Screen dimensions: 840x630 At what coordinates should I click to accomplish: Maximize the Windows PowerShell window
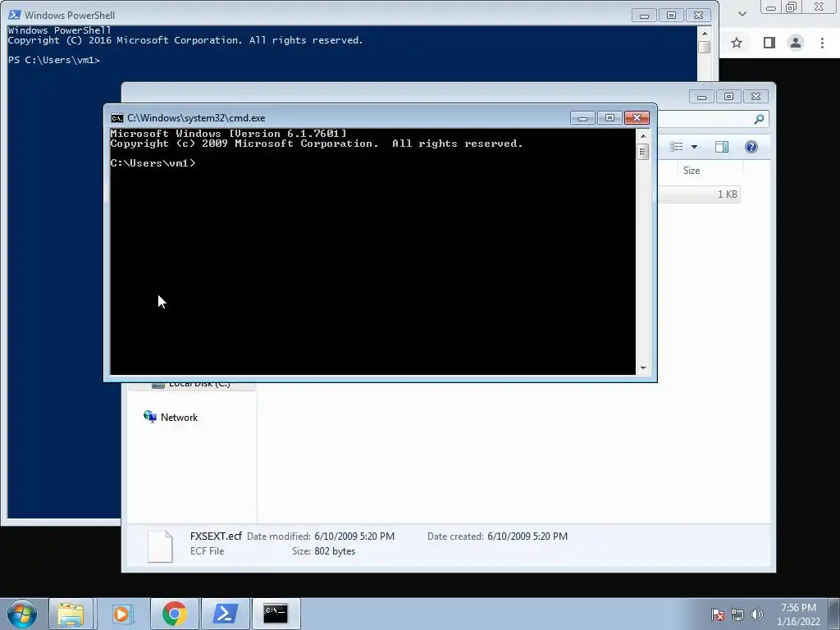(671, 16)
